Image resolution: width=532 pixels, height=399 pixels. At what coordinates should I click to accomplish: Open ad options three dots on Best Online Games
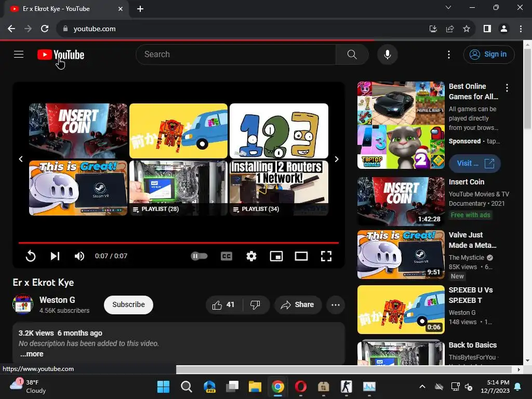[x=507, y=88]
